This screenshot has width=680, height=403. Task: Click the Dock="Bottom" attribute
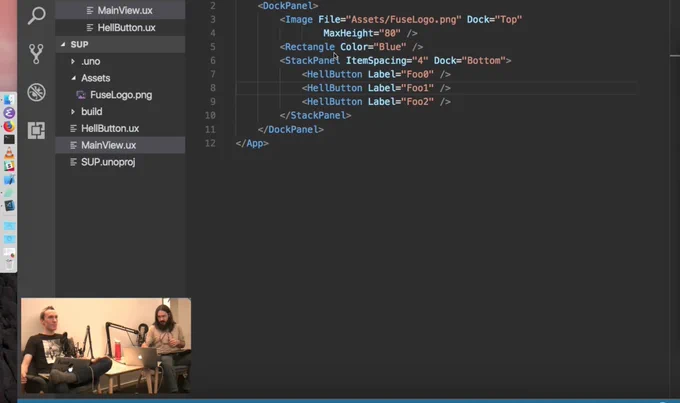coord(470,61)
